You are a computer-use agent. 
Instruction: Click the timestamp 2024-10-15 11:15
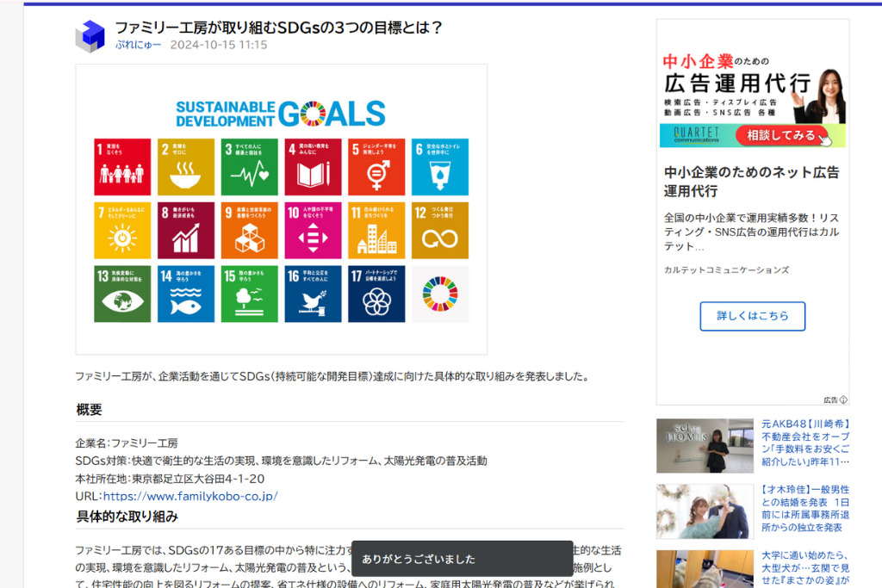click(x=219, y=45)
